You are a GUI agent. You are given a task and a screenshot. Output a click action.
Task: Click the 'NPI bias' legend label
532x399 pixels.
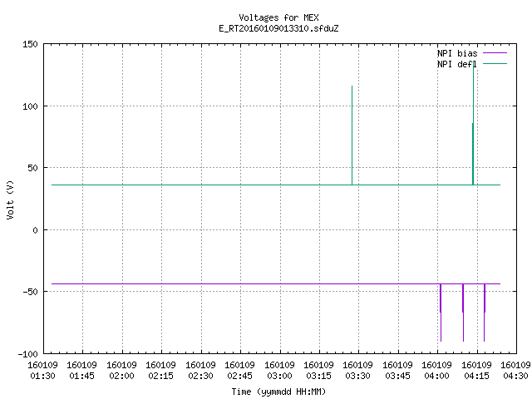[x=457, y=53]
